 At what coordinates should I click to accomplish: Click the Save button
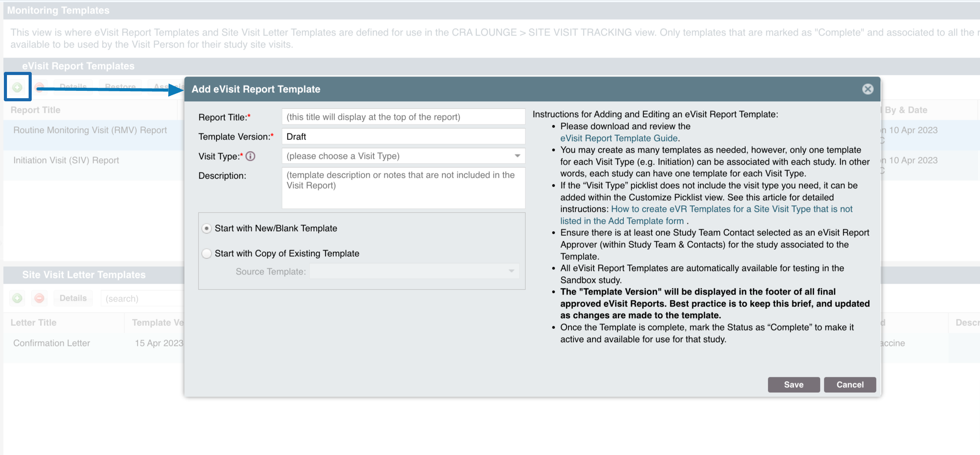794,385
